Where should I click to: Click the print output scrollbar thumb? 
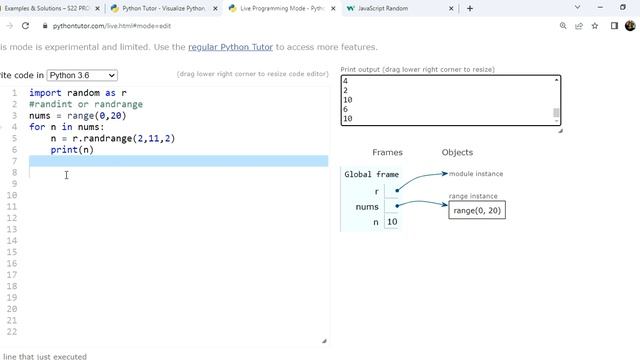556,113
